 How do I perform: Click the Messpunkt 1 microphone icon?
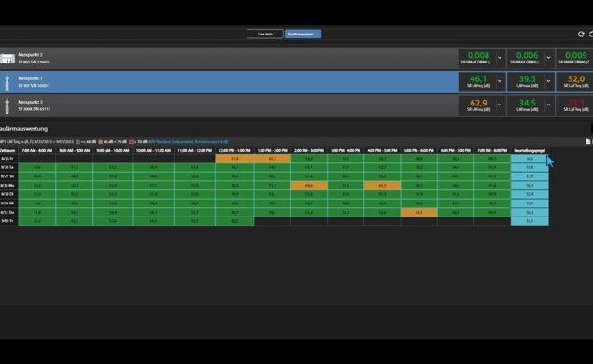(x=7, y=82)
